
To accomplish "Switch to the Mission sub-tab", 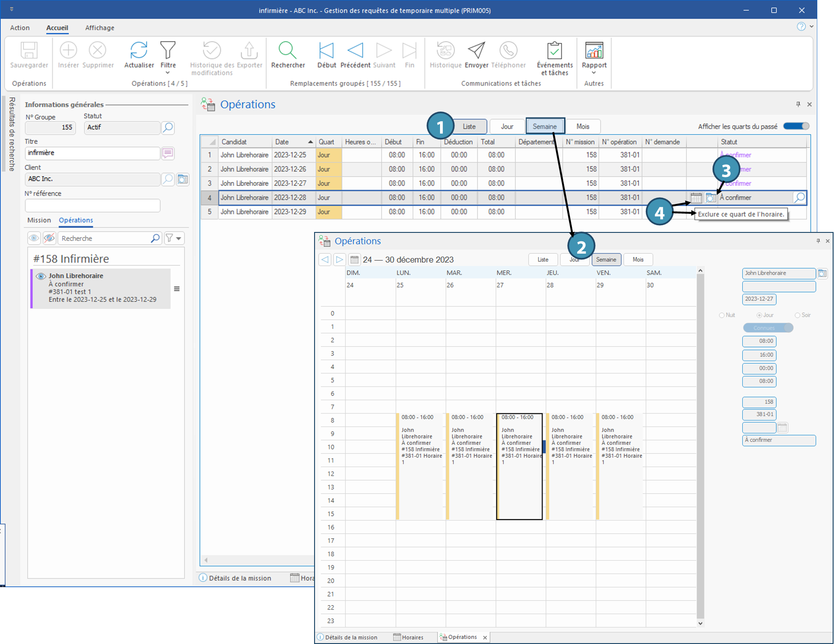I will point(39,220).
